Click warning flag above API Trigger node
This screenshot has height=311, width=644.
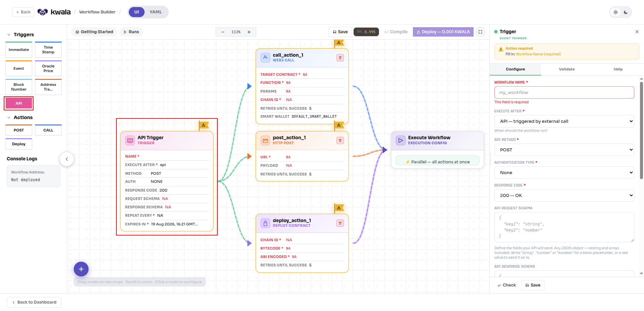(x=204, y=125)
